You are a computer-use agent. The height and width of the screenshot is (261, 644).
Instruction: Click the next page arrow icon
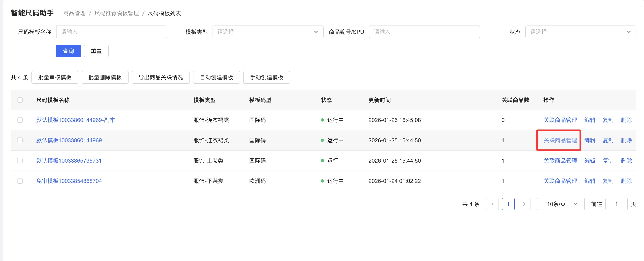pyautogui.click(x=524, y=204)
